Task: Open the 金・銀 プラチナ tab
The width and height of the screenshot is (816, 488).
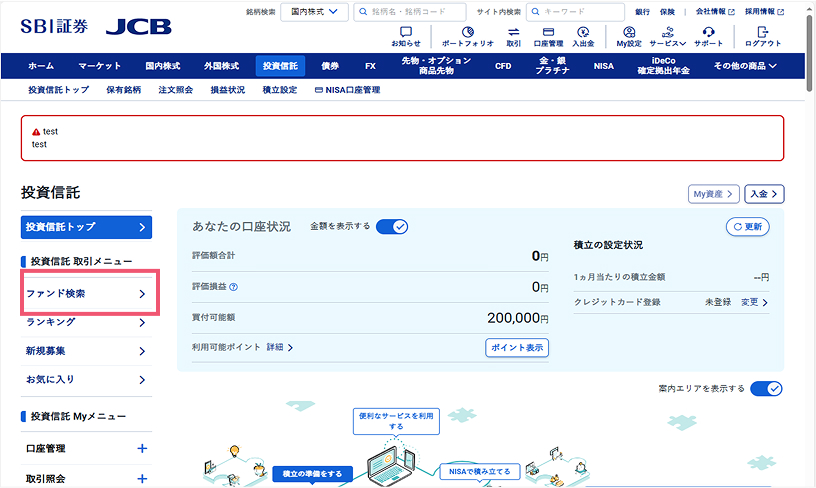Action: tap(553, 66)
